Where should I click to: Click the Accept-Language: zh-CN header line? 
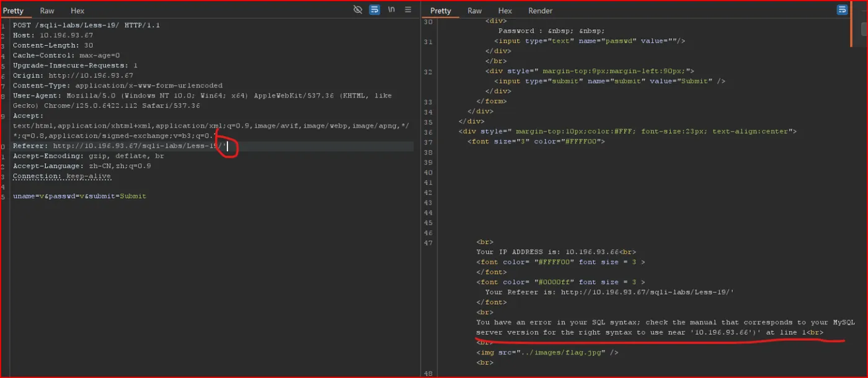[x=82, y=166]
